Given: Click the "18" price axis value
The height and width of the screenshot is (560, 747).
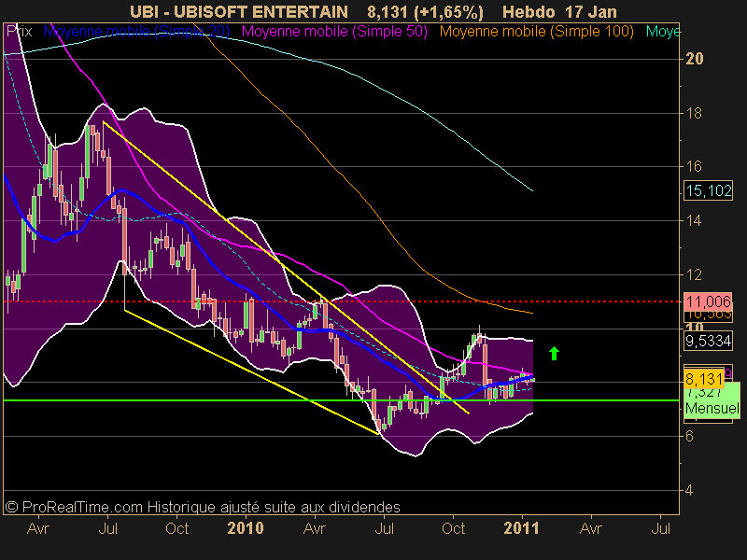Looking at the screenshot, I should [694, 113].
